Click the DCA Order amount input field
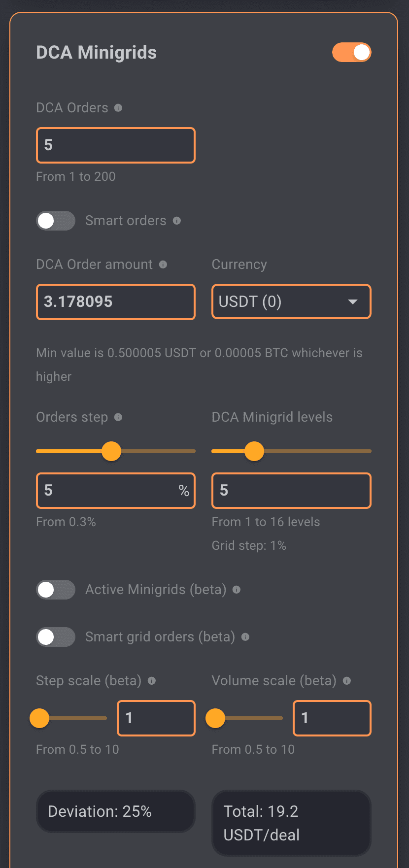409x868 pixels. 116,301
